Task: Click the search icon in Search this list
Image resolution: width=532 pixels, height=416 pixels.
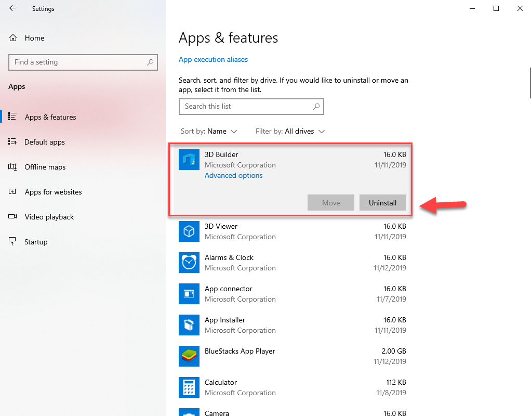Action: (316, 107)
